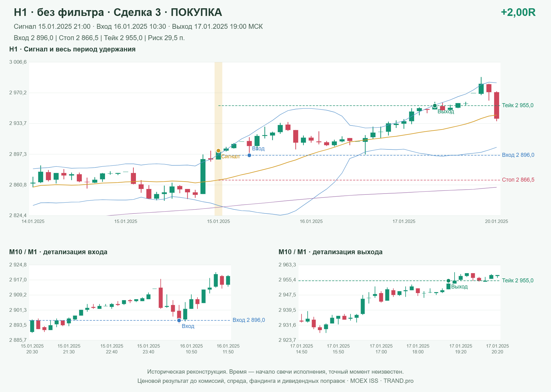551x392 pixels.
Task: Click the blue entry dot in M10 entry chart
Action: coord(179,320)
